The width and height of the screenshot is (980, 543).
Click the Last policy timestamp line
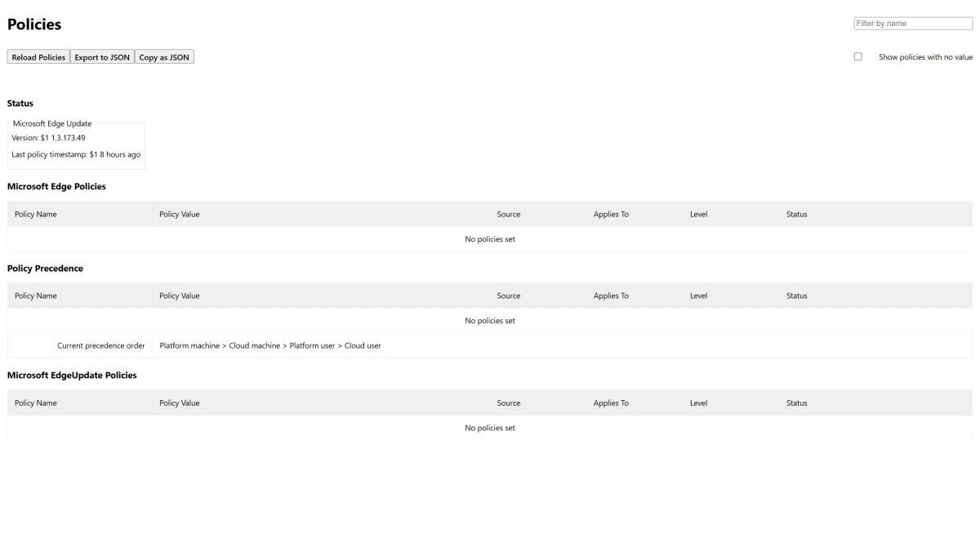tap(76, 154)
